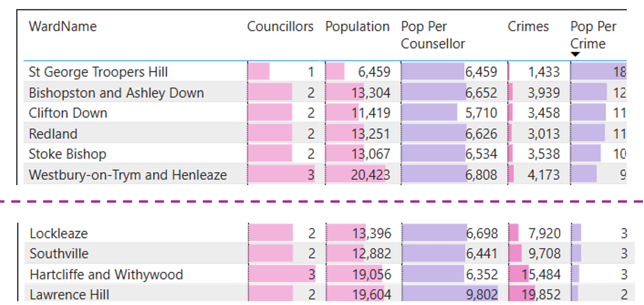Click the Crimes column header

click(x=528, y=26)
